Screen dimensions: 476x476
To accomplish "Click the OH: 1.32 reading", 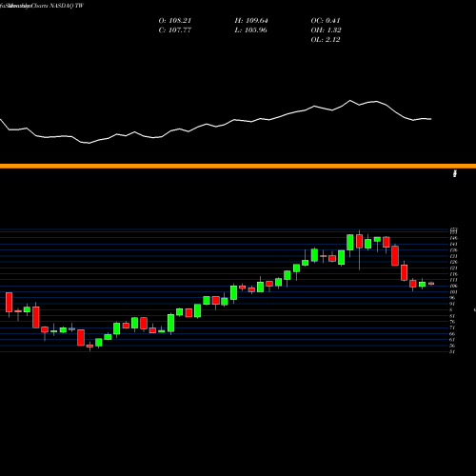I will tap(326, 30).
